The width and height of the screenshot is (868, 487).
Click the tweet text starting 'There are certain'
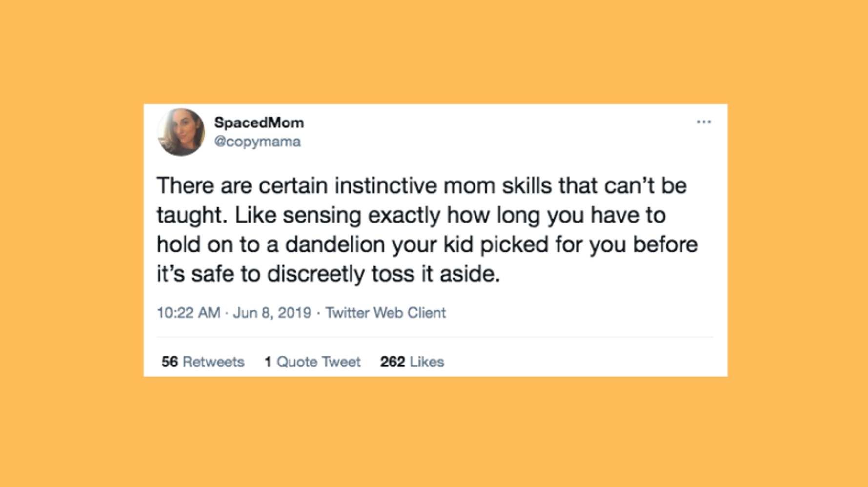427,229
